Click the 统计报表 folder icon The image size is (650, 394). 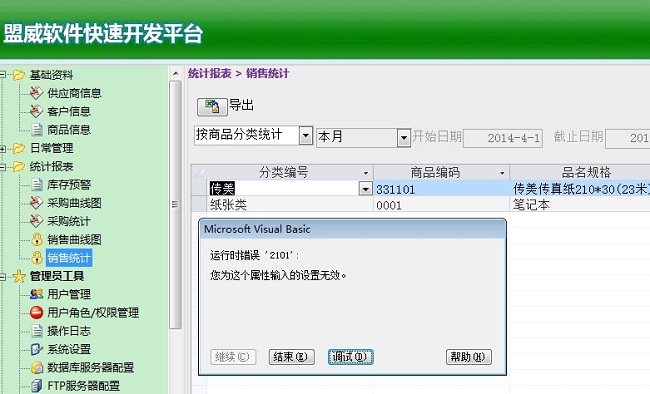tap(19, 166)
